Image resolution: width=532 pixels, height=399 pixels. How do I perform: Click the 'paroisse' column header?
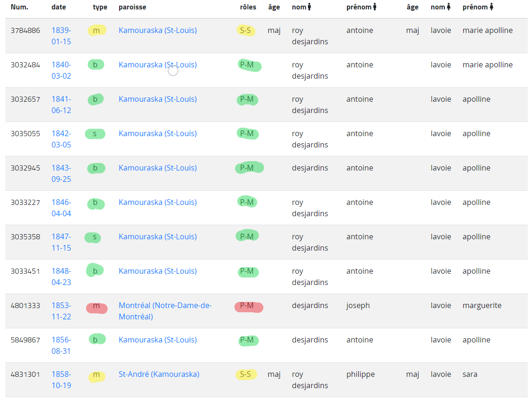click(132, 7)
